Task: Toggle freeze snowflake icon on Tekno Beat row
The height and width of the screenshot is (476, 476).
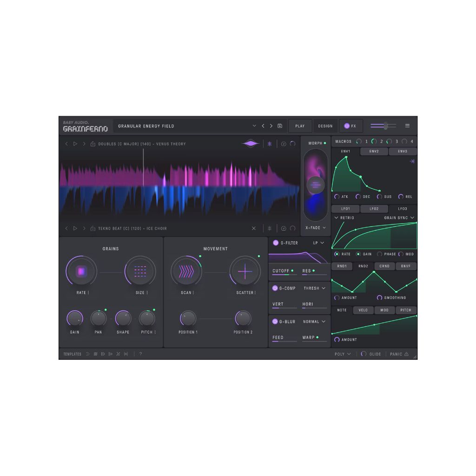Action: [270, 228]
